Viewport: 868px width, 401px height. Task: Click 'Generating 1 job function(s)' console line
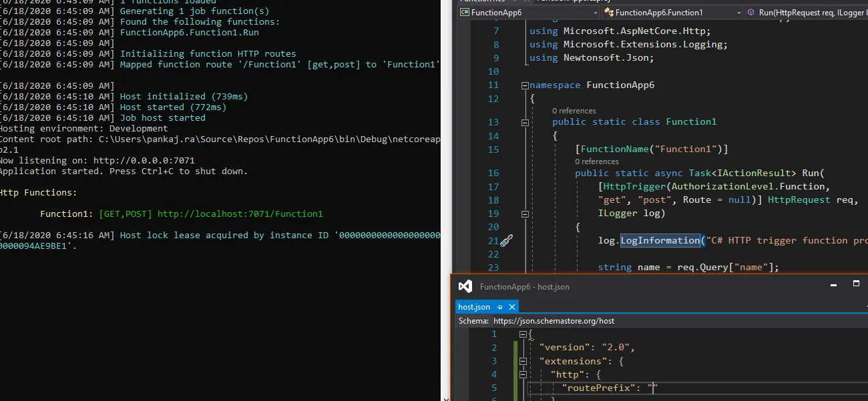[x=194, y=11]
